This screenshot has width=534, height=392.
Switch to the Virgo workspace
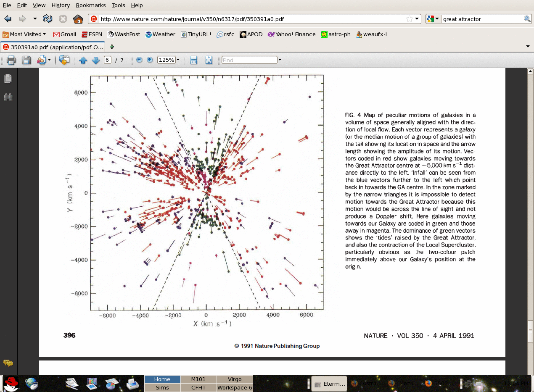tap(235, 379)
